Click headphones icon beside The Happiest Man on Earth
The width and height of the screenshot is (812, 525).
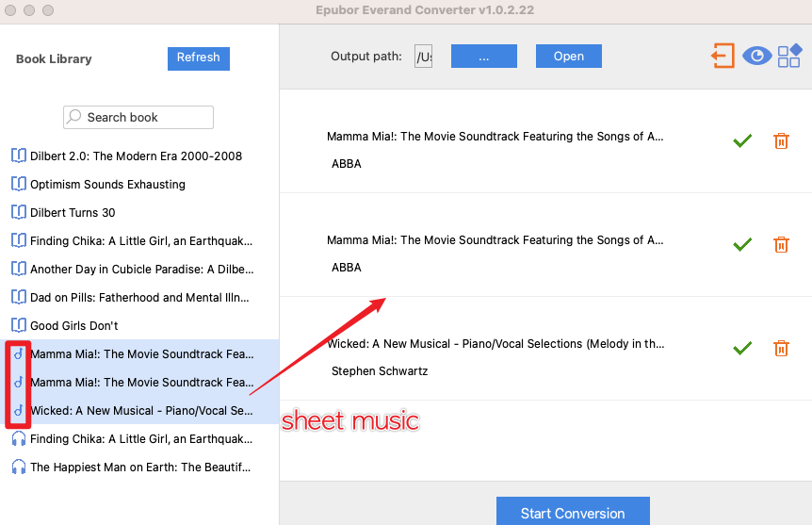tap(19, 467)
